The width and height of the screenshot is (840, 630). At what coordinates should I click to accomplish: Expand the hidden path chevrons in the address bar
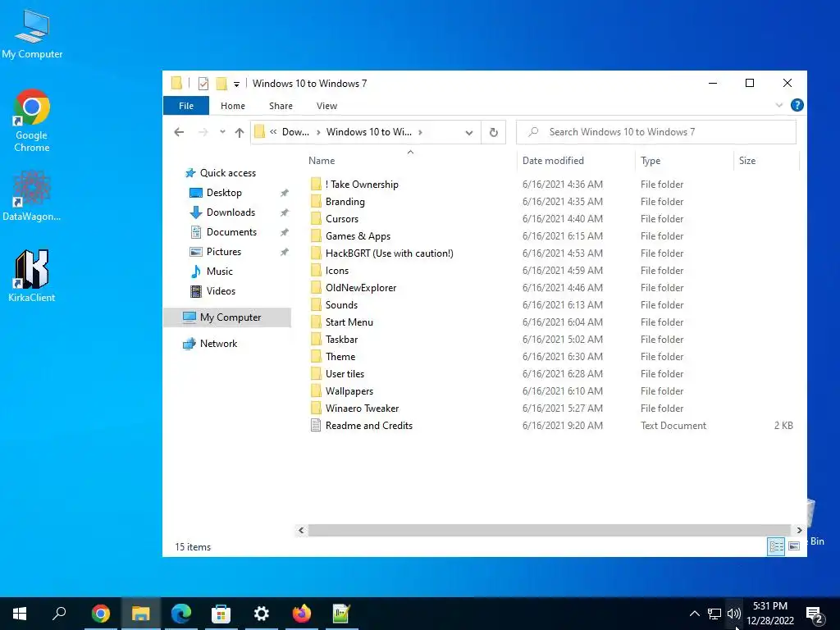273,132
